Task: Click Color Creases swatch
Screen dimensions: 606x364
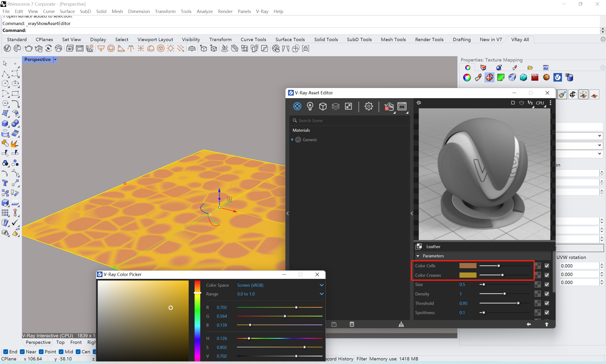Action: coord(468,275)
